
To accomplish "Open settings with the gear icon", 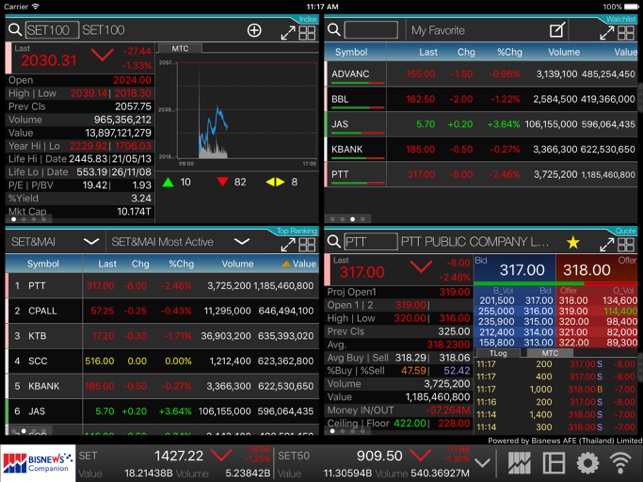I will [x=588, y=463].
